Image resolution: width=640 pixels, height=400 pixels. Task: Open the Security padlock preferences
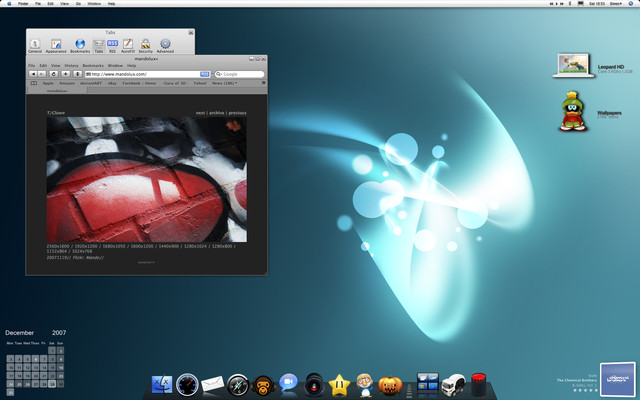(146, 45)
